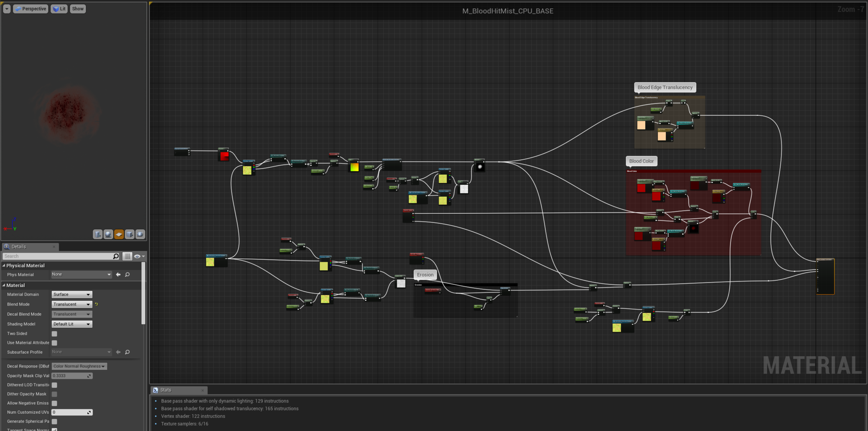Click Phys Material use-selected arrow icon

click(x=118, y=275)
